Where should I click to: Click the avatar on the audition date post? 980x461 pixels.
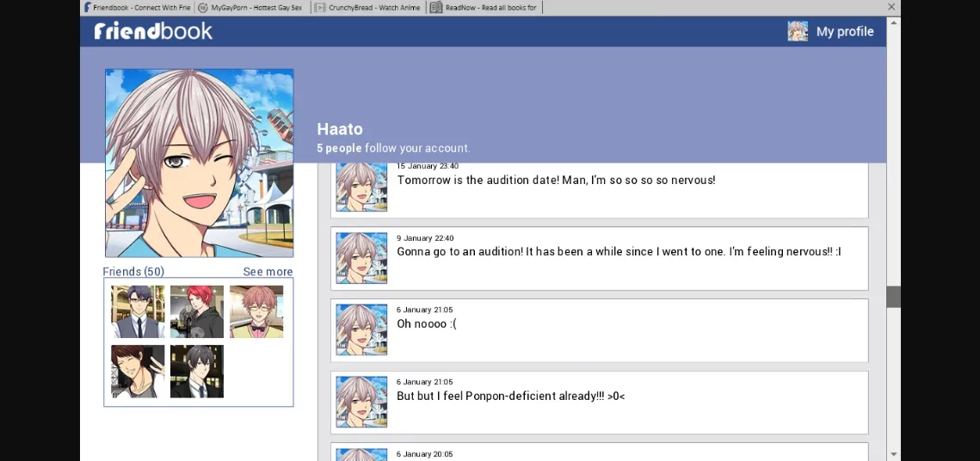361,187
